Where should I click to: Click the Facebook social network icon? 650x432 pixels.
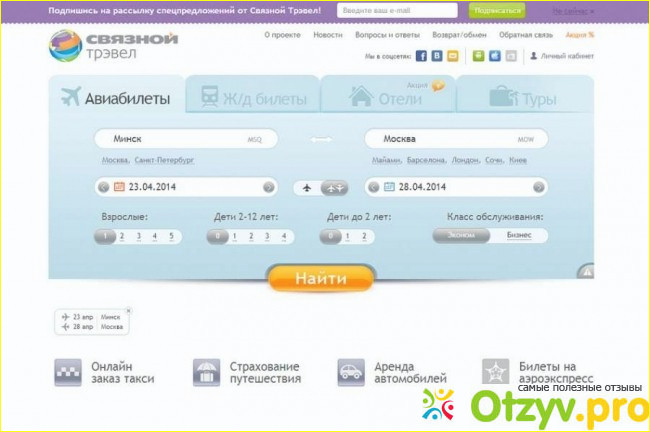coord(421,56)
